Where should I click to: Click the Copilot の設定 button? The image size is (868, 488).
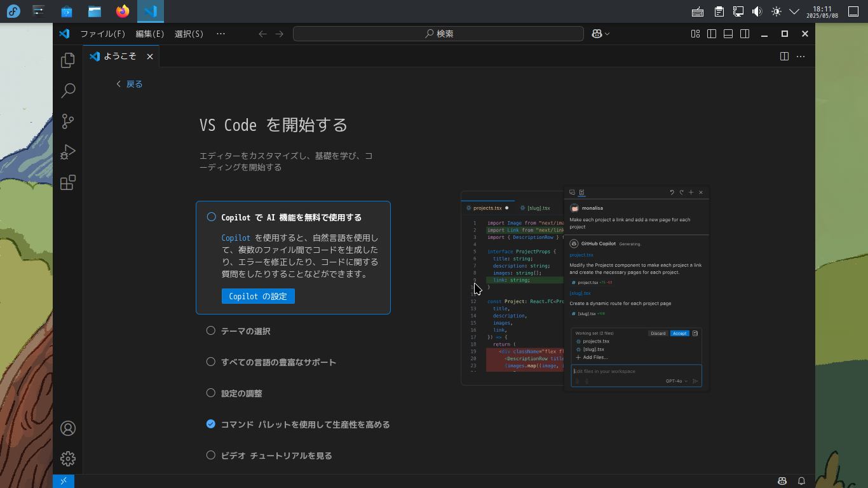[x=258, y=296]
